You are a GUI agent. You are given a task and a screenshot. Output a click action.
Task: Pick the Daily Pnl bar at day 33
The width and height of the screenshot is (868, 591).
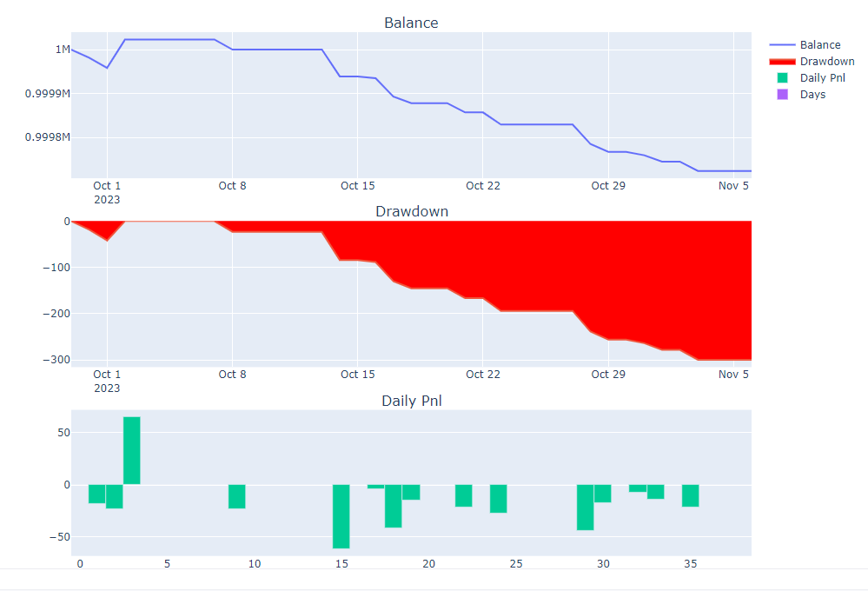(655, 492)
